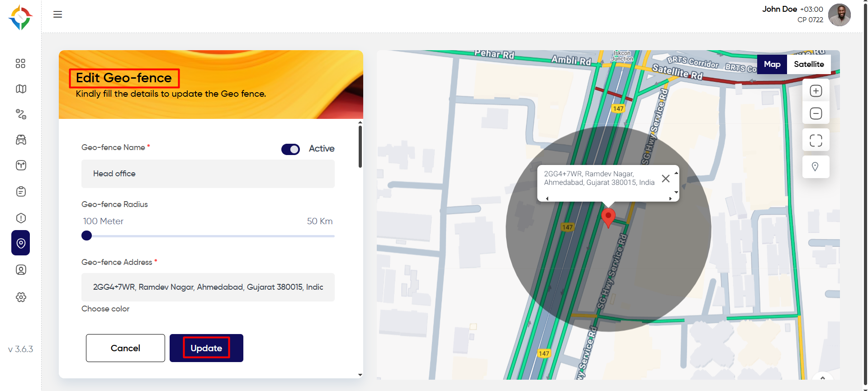Expand the chevron at map bottom corner
The image size is (868, 391).
tap(823, 378)
